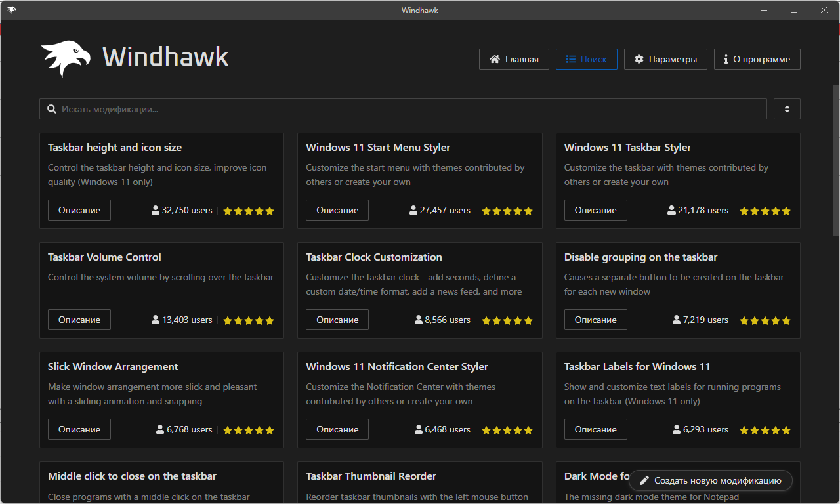Click the vertical scrollbar thumb
This screenshot has height=504, width=840.
836,161
